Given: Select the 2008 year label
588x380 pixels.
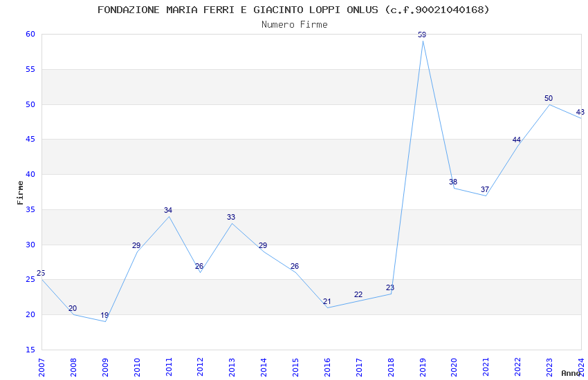Looking at the screenshot, I should (x=73, y=368).
